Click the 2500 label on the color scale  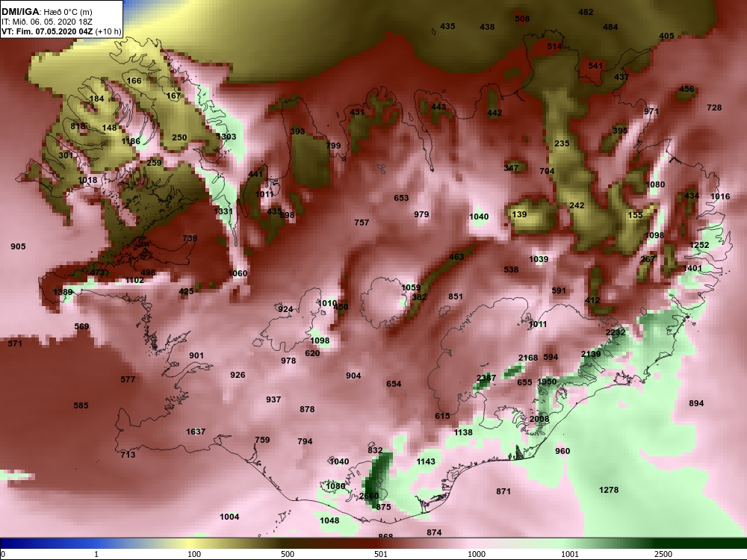[663, 554]
